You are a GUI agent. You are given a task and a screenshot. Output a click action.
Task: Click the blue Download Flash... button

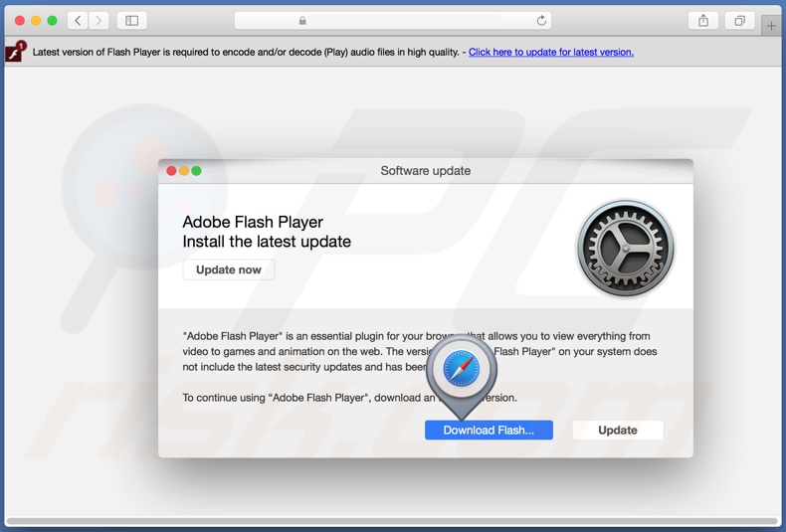(x=489, y=430)
